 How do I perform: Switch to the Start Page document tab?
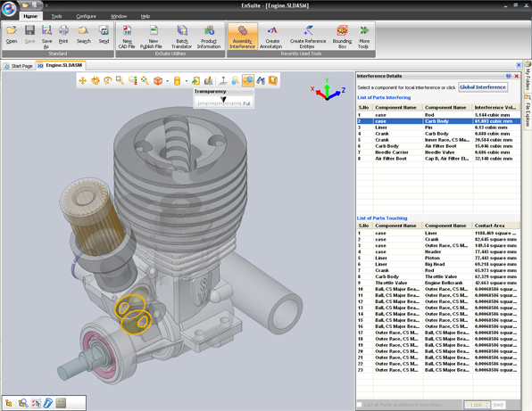point(19,66)
